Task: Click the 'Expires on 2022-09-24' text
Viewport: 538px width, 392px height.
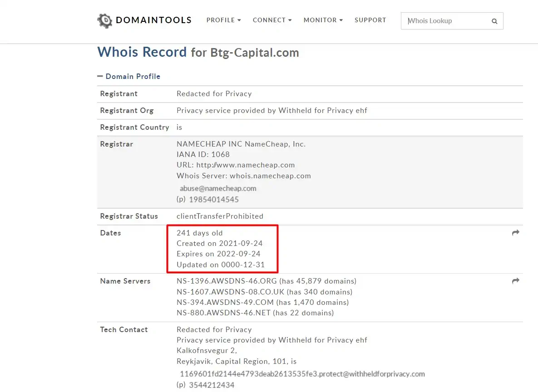Action: (218, 254)
